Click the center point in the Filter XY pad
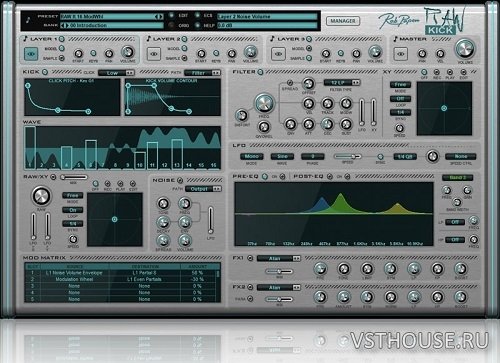Image resolution: width=500 pixels, height=363 pixels. click(444, 108)
